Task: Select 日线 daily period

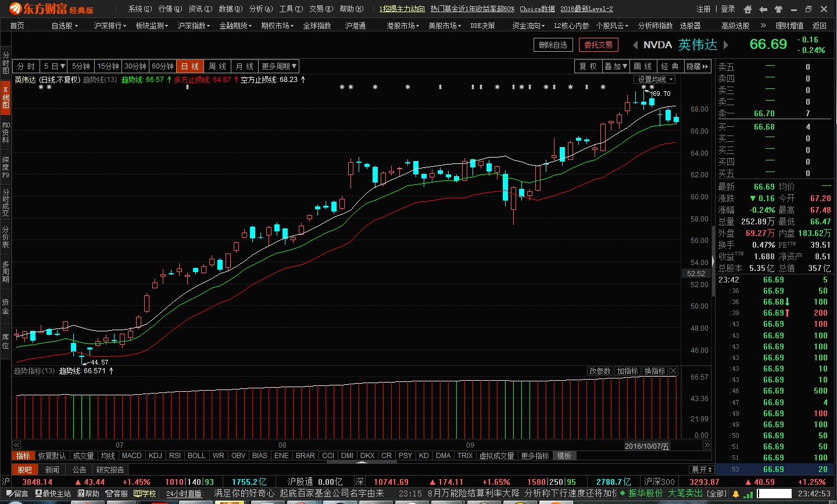Action: [190, 66]
